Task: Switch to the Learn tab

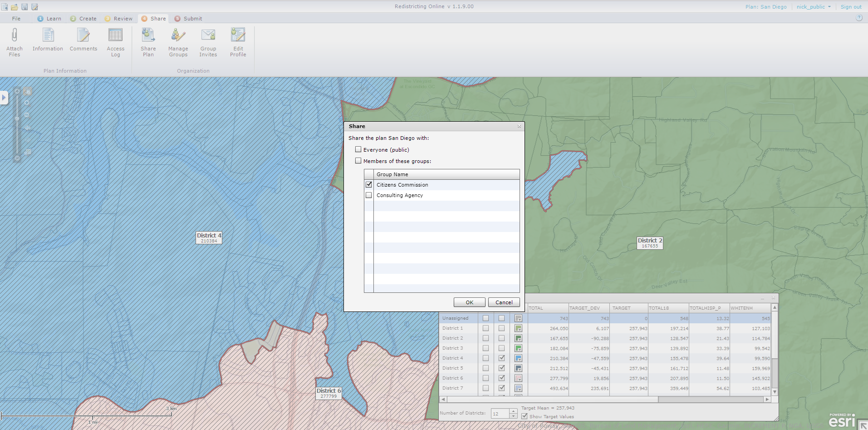Action: pyautogui.click(x=49, y=19)
